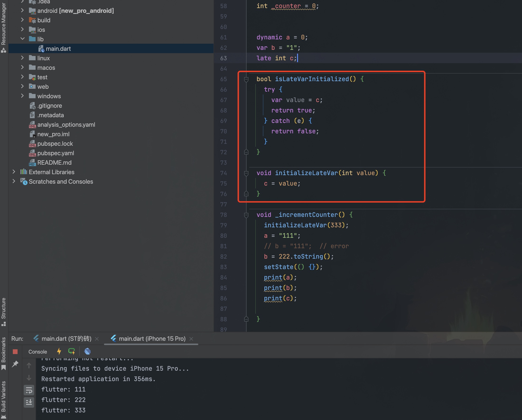Screen dimensions: 522x420
Task: Expand External Libraries node
Action: tap(14, 172)
